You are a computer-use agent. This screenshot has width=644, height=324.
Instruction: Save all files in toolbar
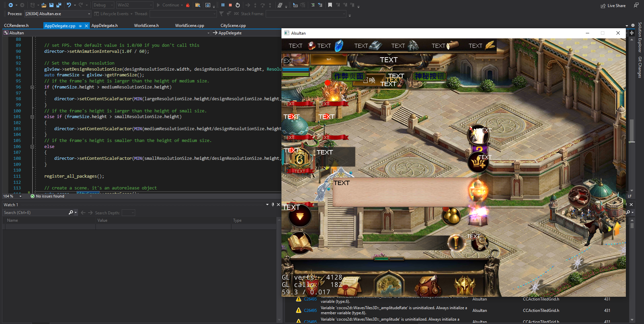[59, 5]
